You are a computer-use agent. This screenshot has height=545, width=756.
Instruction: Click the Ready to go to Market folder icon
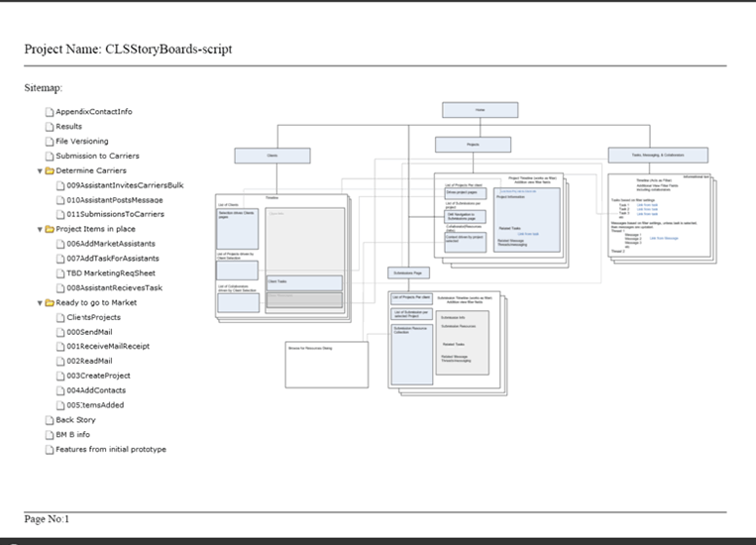(50, 302)
